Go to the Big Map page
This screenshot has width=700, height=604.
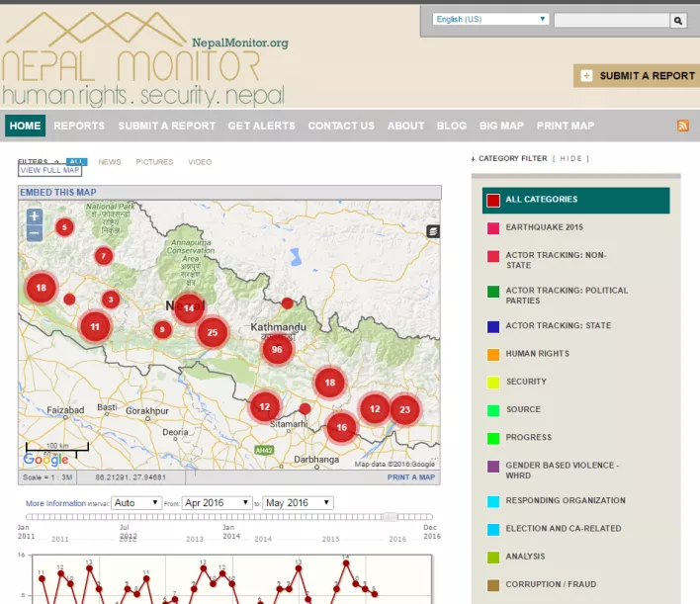[501, 126]
